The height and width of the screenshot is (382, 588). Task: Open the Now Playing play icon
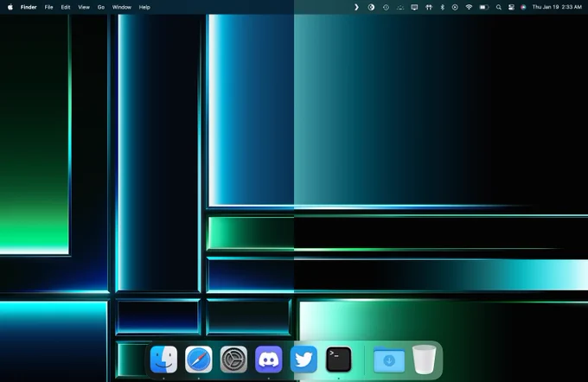point(455,7)
